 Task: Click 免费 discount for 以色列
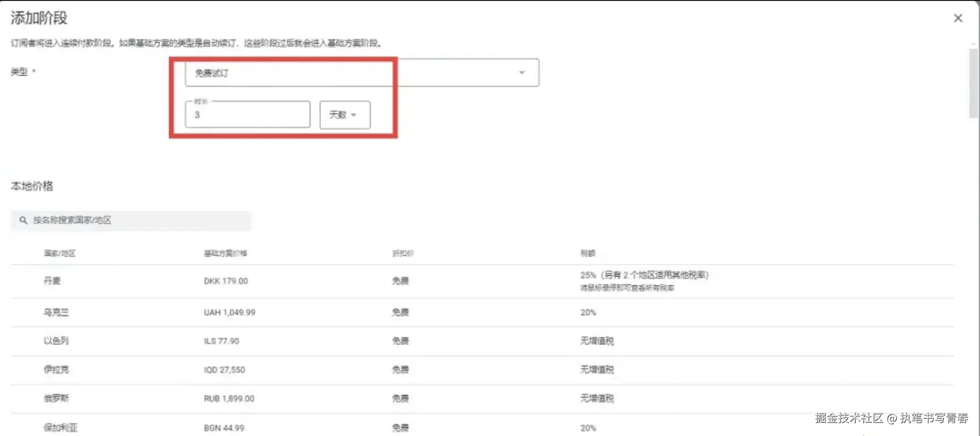click(400, 340)
